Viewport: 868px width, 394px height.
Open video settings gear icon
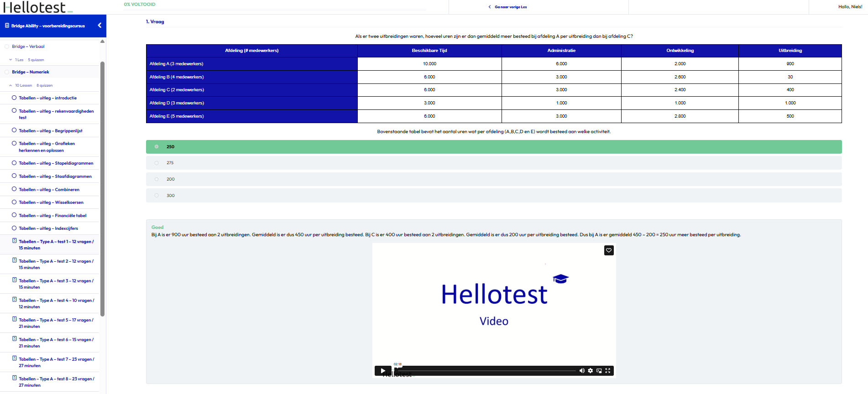(x=591, y=371)
